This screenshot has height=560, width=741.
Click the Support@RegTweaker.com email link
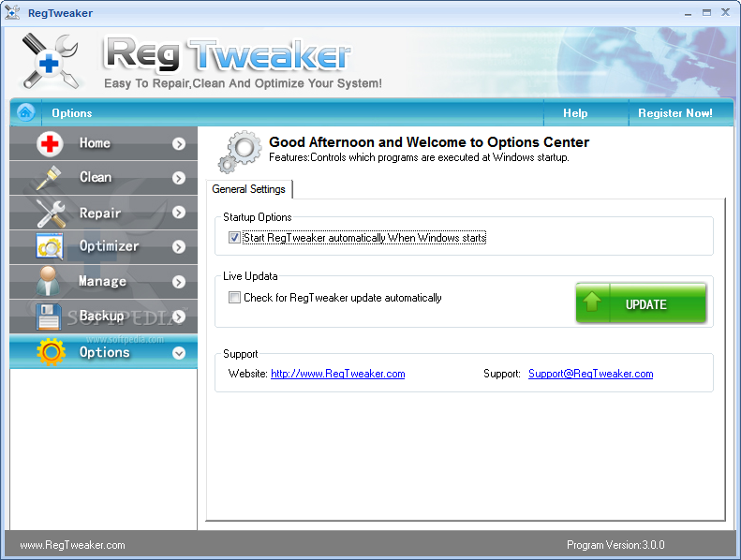coord(591,374)
